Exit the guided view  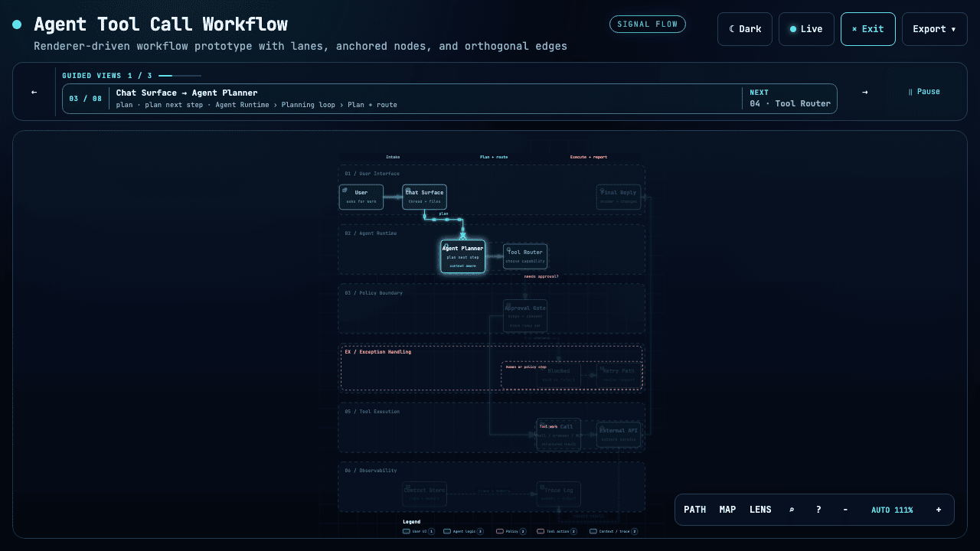click(867, 29)
